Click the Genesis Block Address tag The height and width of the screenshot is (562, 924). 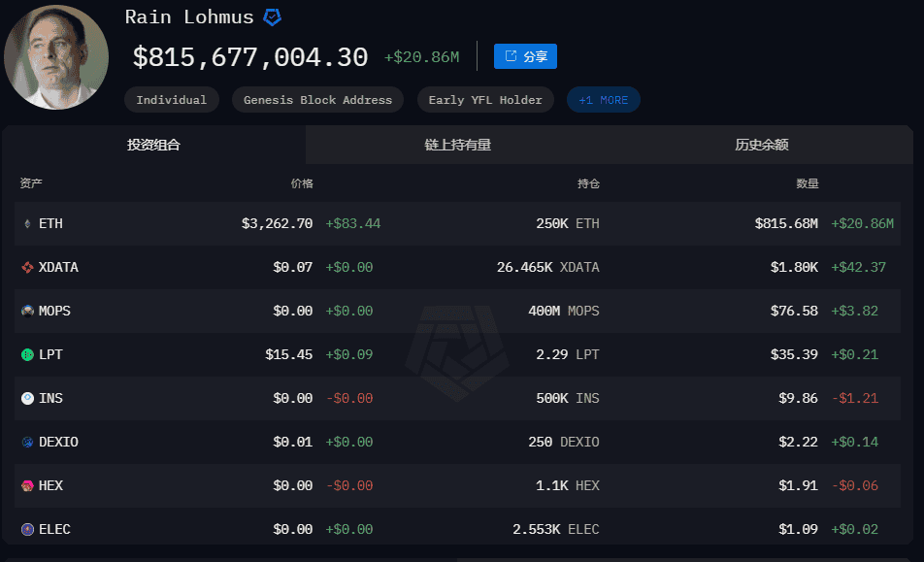(x=317, y=100)
